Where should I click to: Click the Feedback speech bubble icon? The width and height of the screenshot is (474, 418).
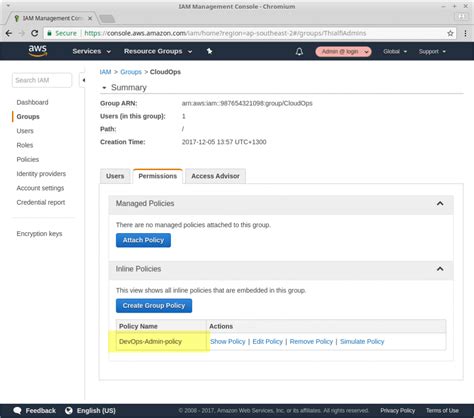tap(17, 410)
